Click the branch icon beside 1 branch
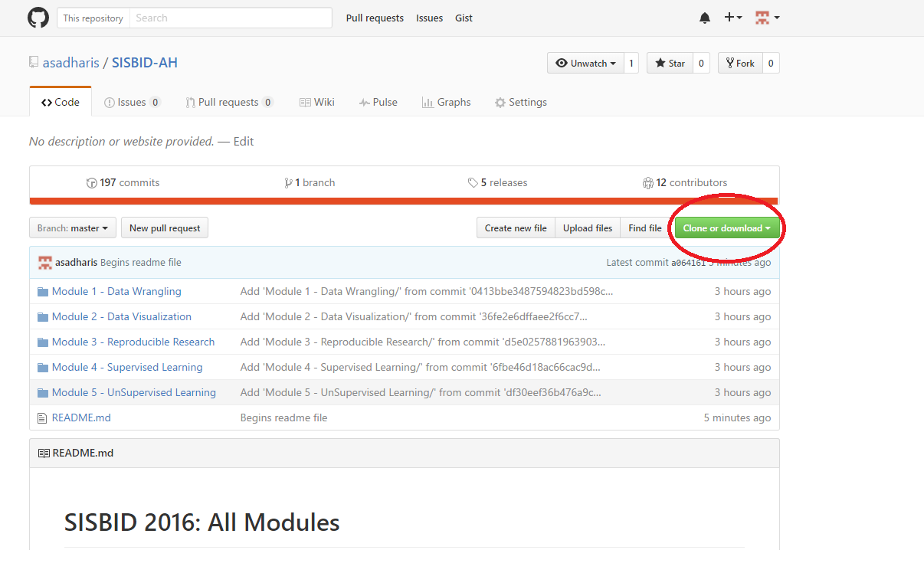The image size is (924, 573). click(288, 182)
